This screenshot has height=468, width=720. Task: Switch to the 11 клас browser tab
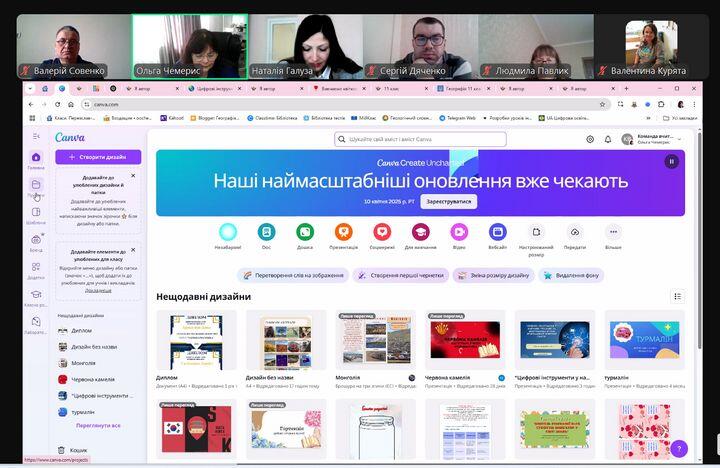coord(401,88)
